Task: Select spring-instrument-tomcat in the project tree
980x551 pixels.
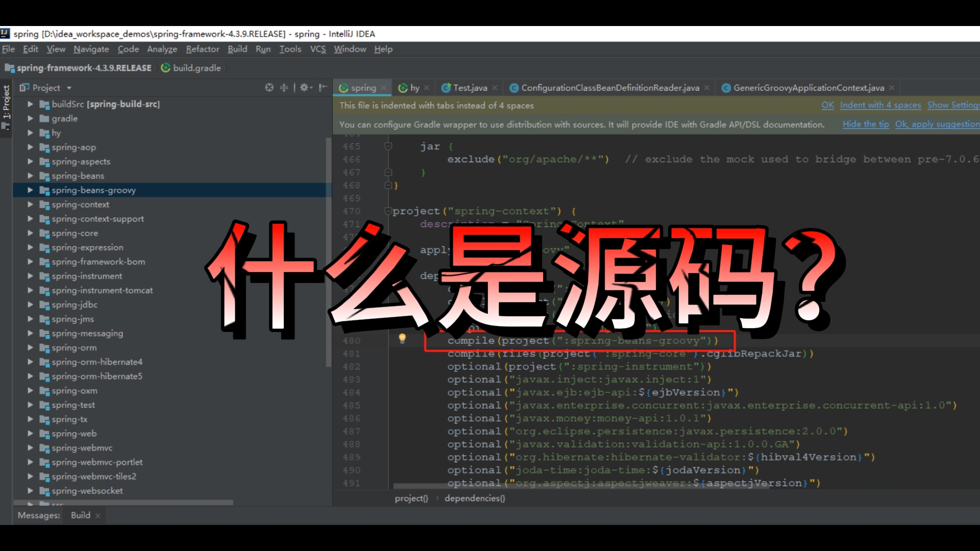Action: coord(102,290)
